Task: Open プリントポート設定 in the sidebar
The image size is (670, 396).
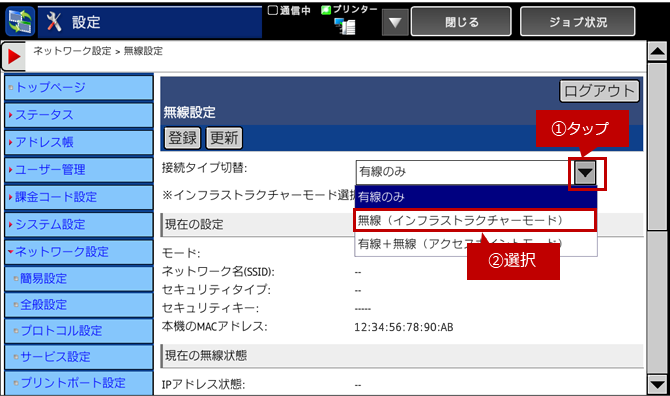Action: 79,383
